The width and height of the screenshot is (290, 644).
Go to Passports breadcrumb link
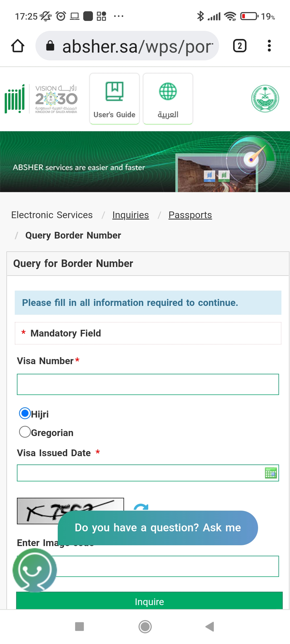190,215
